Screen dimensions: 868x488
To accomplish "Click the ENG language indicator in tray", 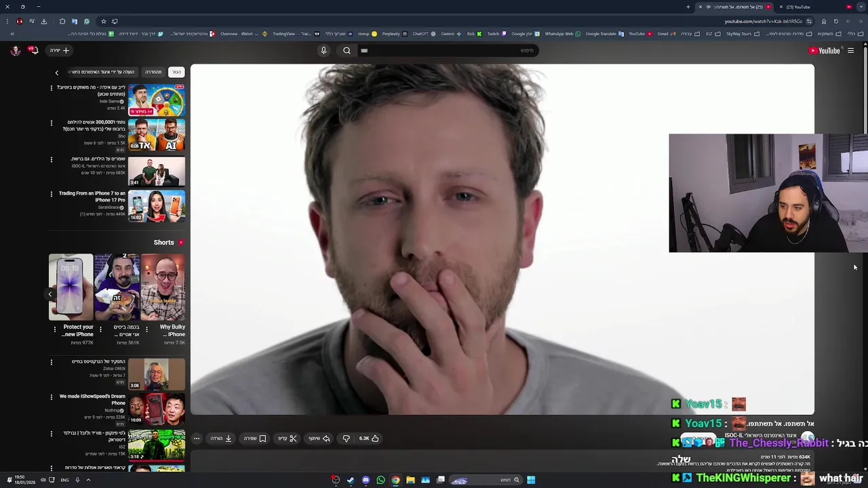I will tap(64, 480).
